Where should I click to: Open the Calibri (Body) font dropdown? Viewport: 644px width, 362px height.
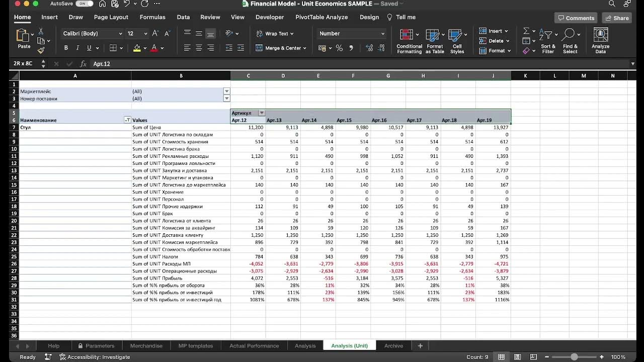[x=120, y=34]
